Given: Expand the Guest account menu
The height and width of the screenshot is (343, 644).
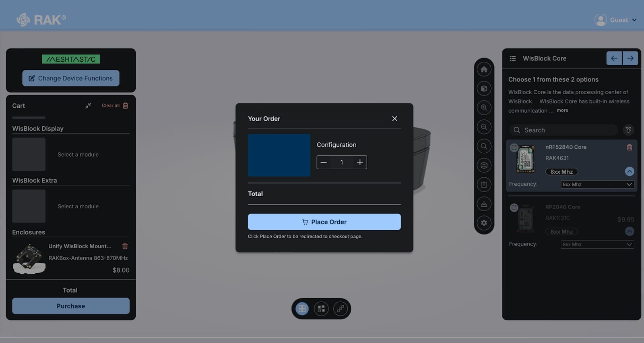Looking at the screenshot, I should coord(616,20).
